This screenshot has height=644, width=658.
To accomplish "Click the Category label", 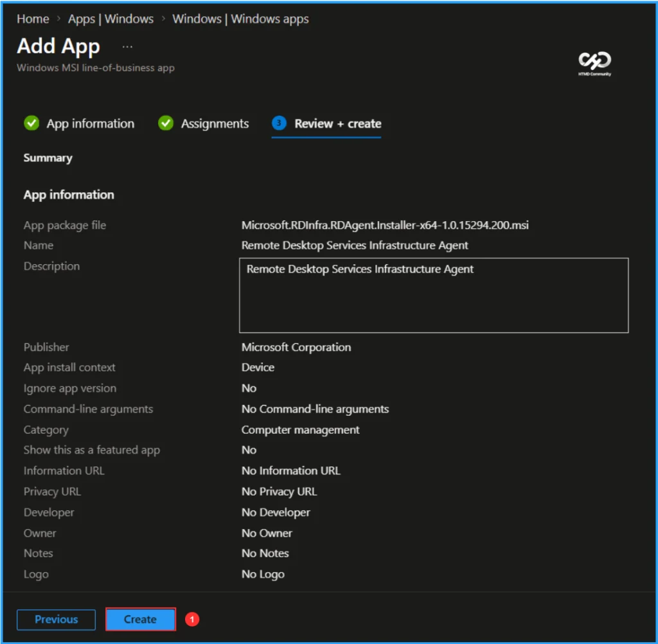I will pos(46,430).
